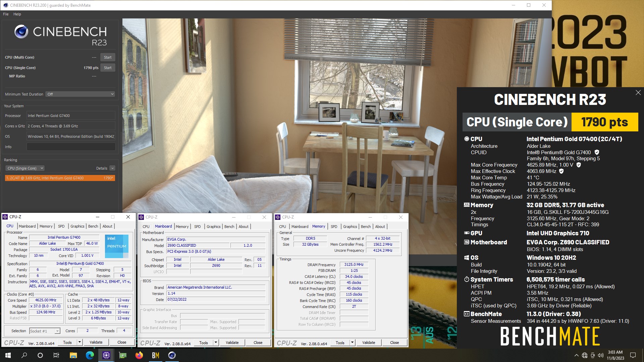The image size is (644, 362).
Task: Open BenchMate taskbar icon
Action: [155, 355]
